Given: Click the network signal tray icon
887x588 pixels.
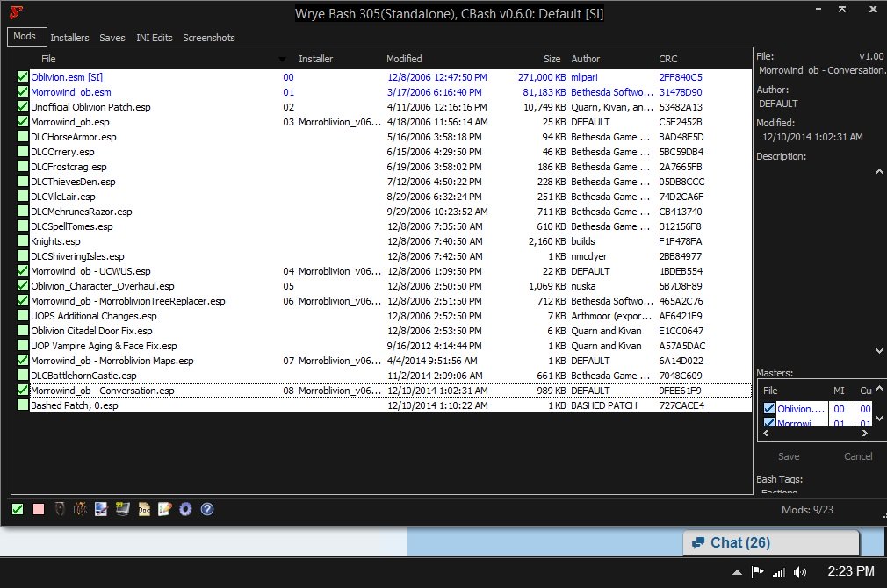Looking at the screenshot, I should (779, 573).
